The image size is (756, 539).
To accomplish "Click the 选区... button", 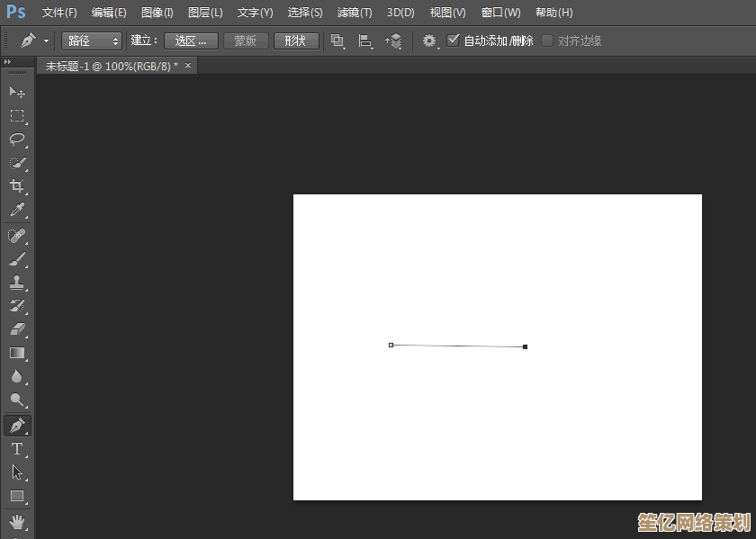I will (191, 40).
